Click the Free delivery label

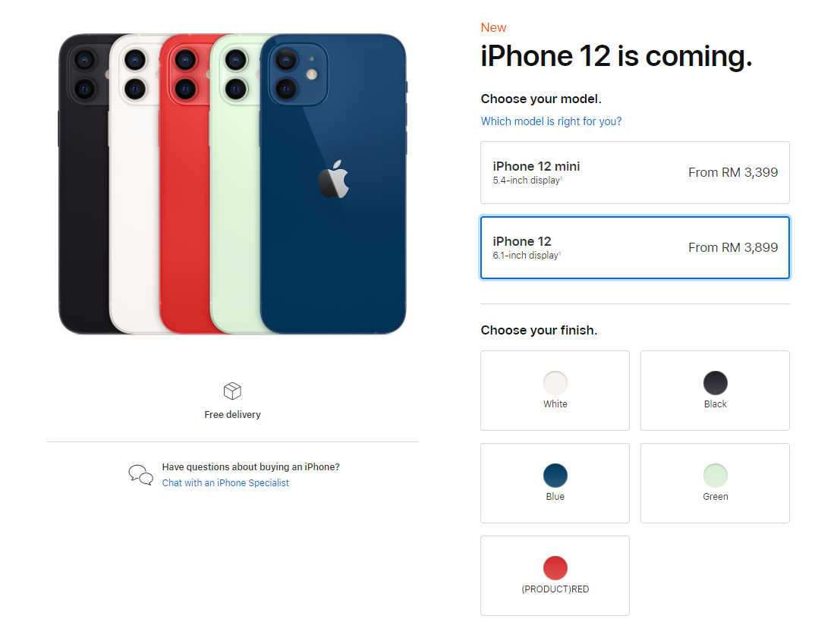[232, 415]
